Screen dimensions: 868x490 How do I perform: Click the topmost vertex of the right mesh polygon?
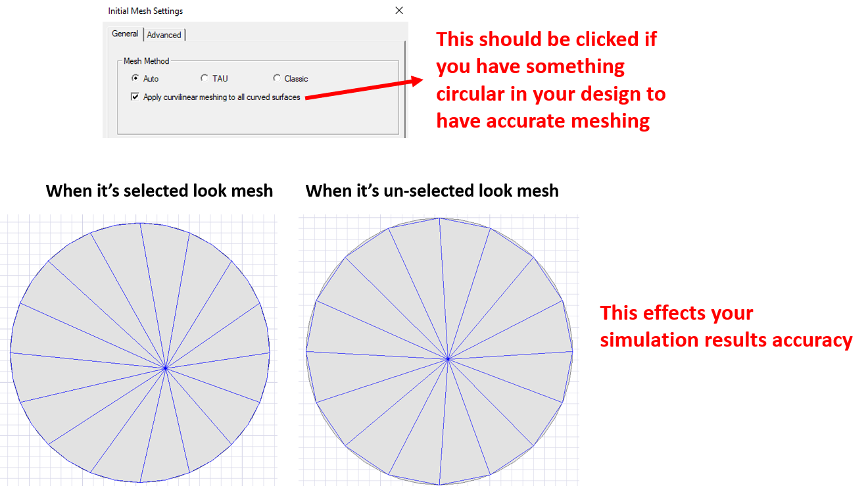439,218
